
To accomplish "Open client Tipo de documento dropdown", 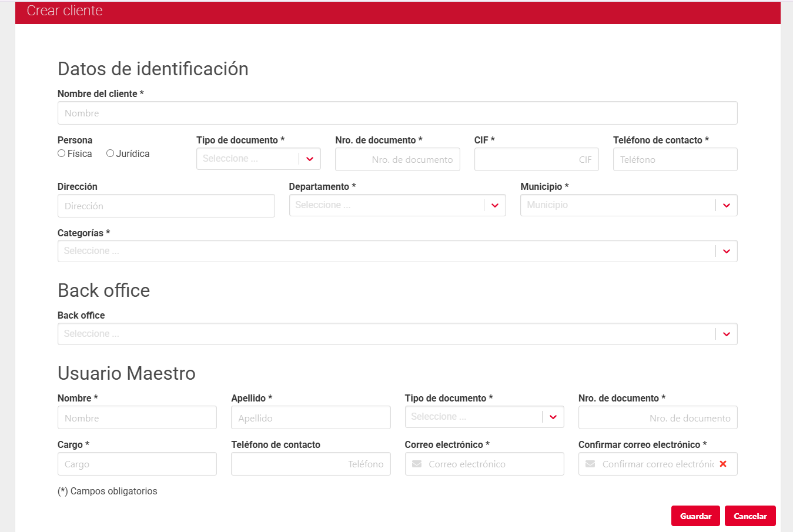I will click(x=310, y=159).
